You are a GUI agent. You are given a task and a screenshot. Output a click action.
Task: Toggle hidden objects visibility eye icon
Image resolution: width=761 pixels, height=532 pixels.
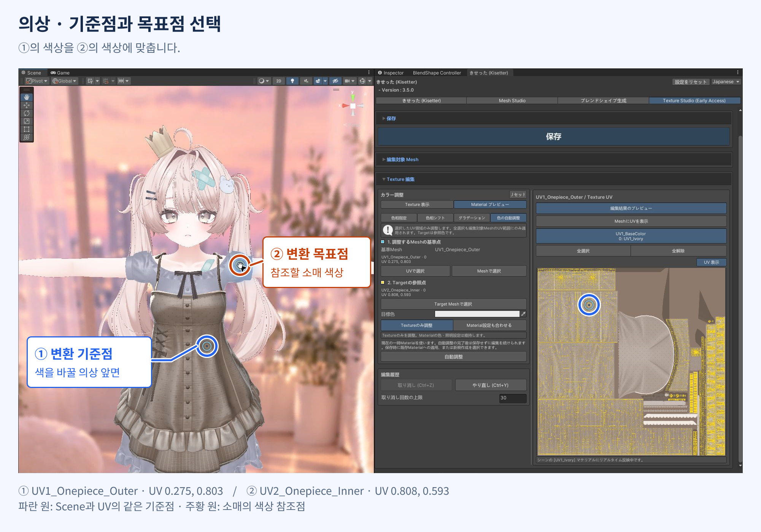click(335, 81)
